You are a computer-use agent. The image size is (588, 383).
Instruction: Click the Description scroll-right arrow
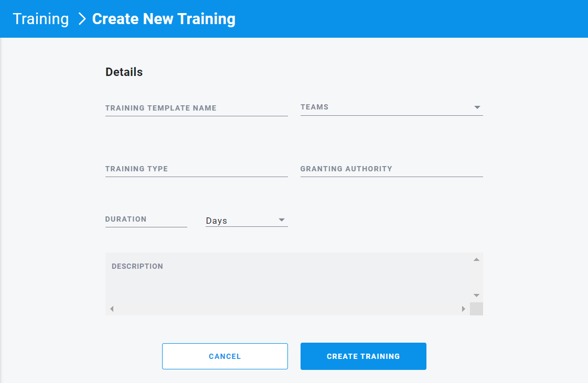click(464, 309)
